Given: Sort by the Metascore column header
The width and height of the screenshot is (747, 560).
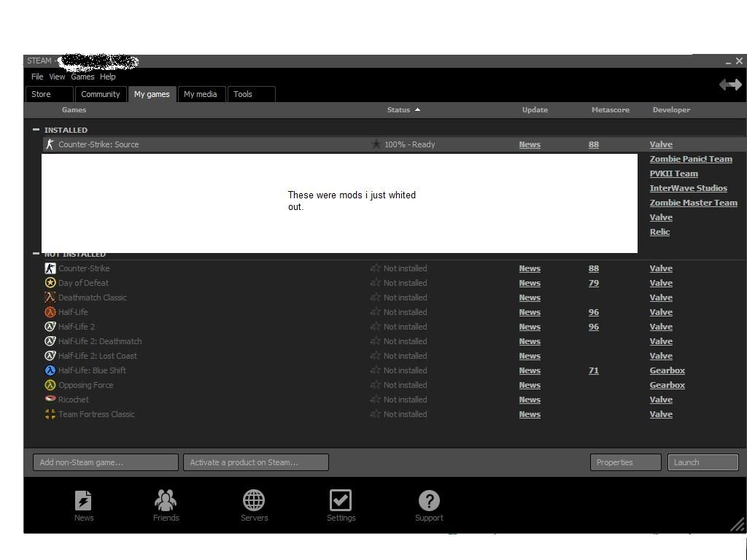Looking at the screenshot, I should tap(611, 110).
